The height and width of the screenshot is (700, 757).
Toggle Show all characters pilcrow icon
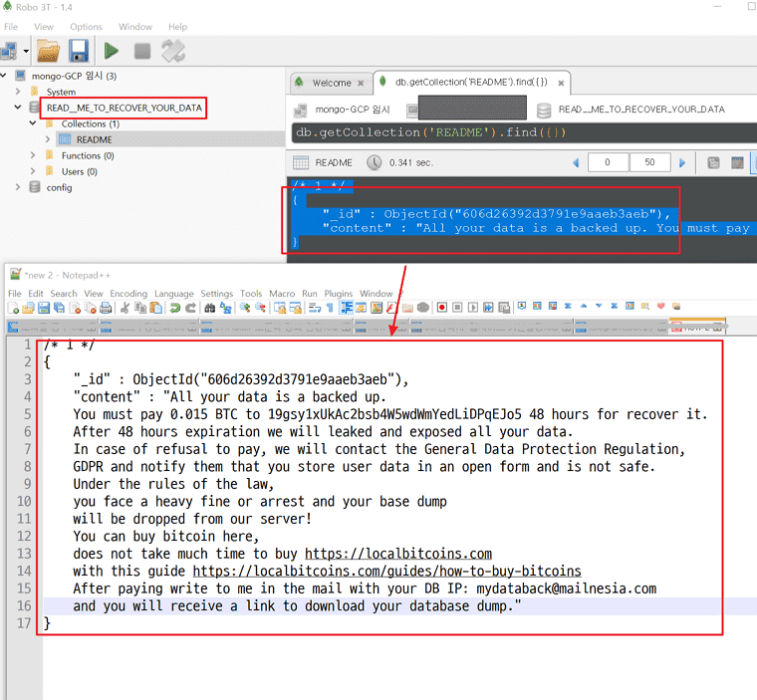point(330,308)
